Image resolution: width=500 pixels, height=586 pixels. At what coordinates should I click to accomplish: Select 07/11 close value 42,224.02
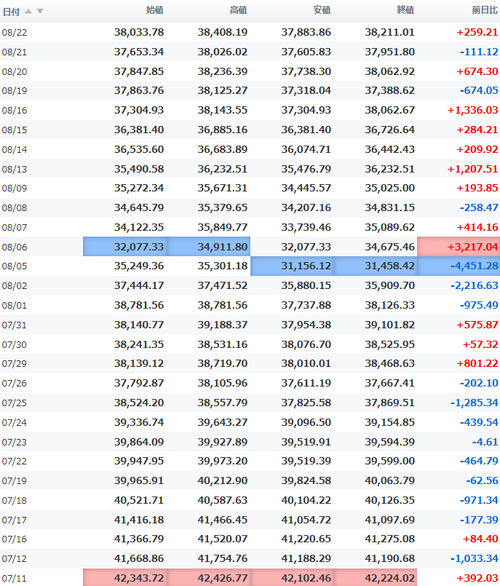pos(376,578)
